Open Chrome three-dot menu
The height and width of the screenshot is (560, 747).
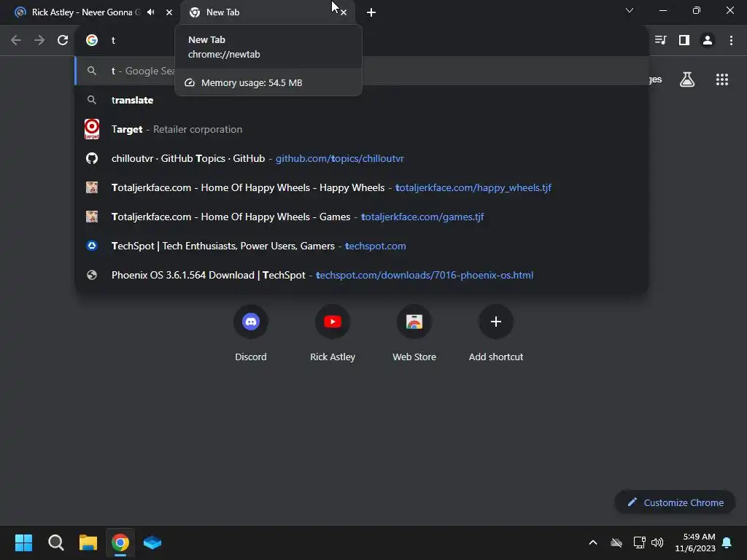[x=731, y=40]
